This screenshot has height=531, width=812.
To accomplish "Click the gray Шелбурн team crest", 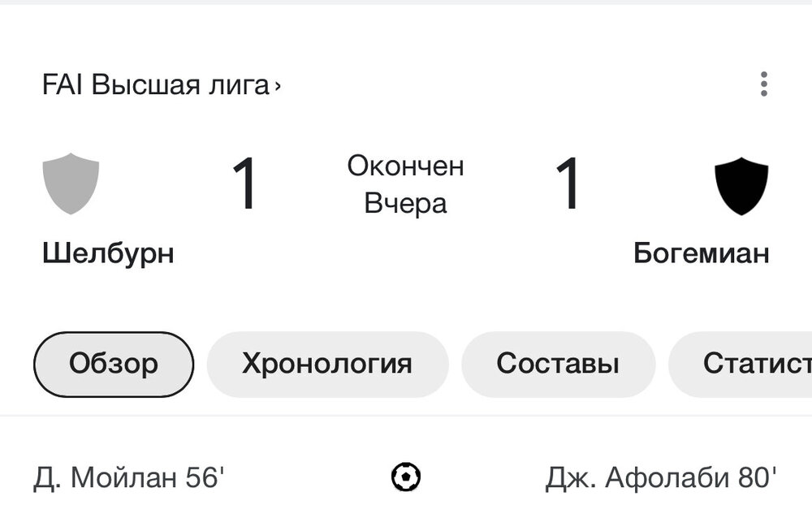I will tap(71, 183).
